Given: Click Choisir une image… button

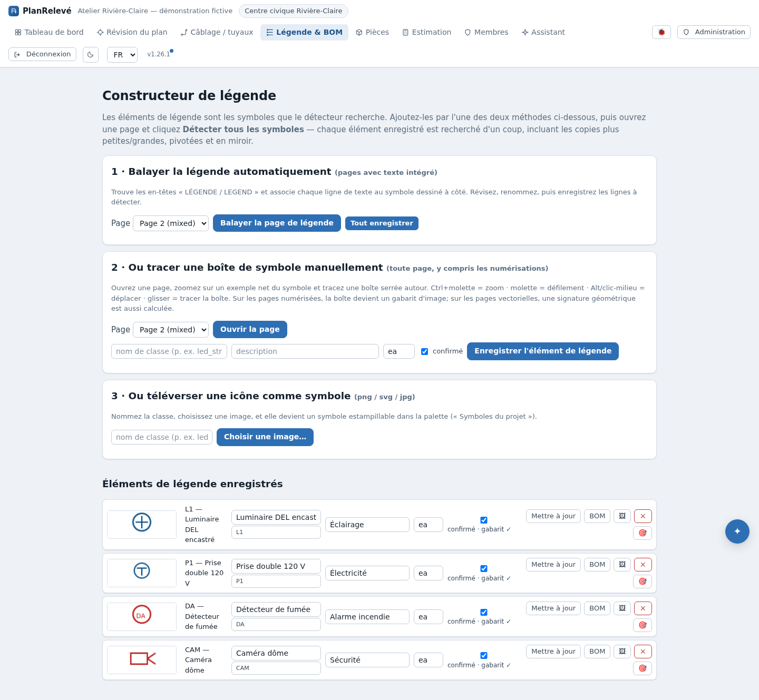Looking at the screenshot, I should coord(265,437).
